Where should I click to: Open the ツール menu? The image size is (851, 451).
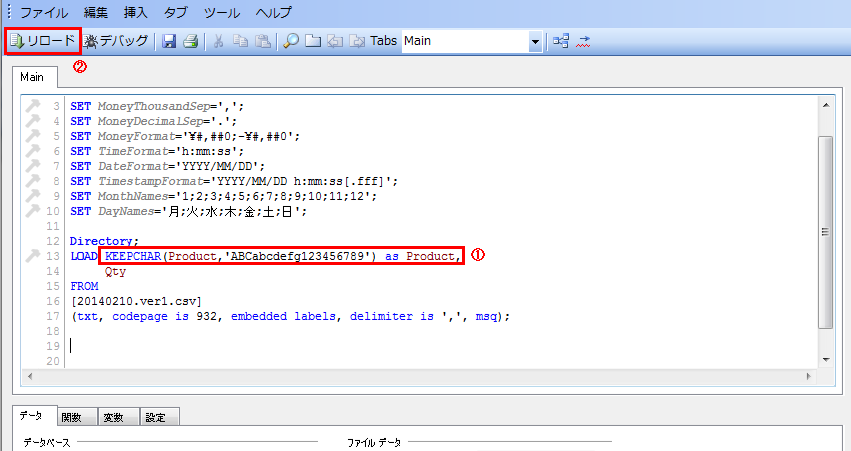[222, 12]
